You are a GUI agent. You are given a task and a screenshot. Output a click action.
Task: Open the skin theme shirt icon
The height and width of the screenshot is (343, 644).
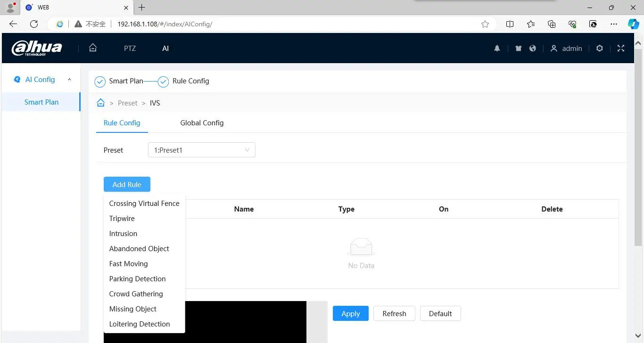click(519, 49)
